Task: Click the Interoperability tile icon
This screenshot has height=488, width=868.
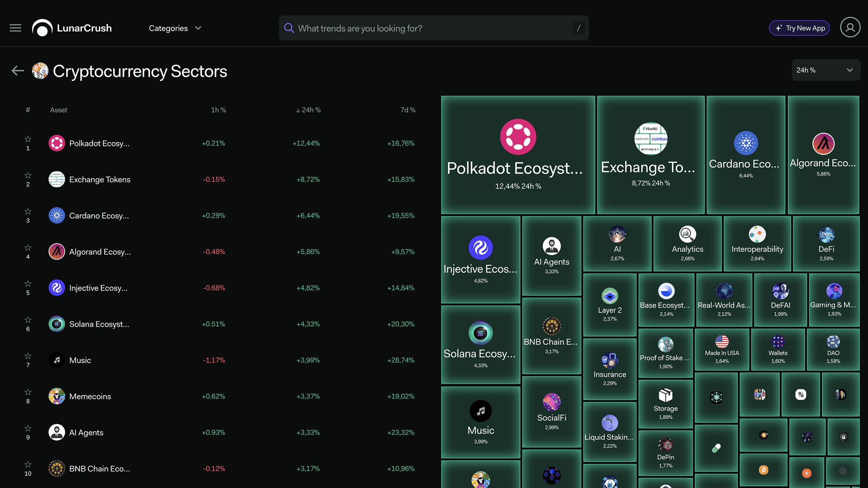Action: tap(757, 234)
